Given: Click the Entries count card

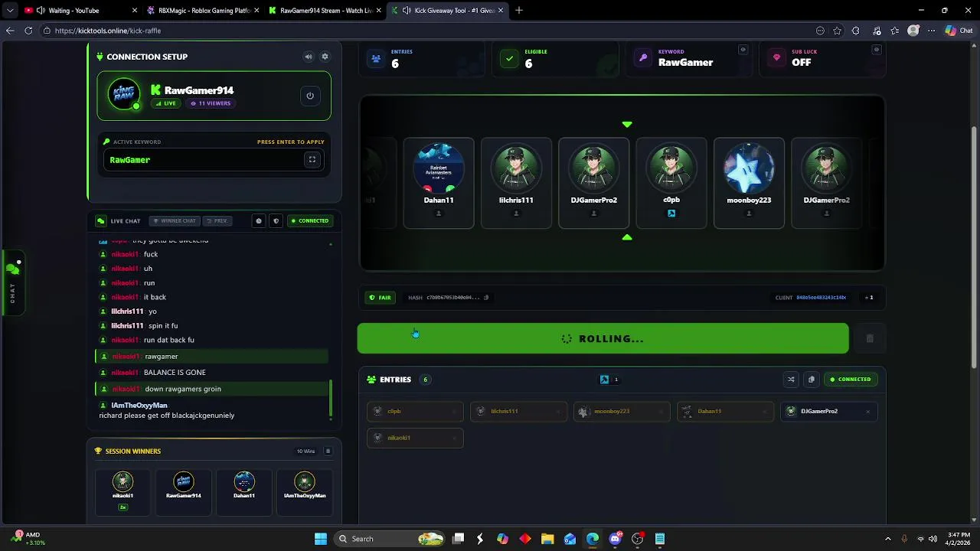Looking at the screenshot, I should pyautogui.click(x=421, y=58).
